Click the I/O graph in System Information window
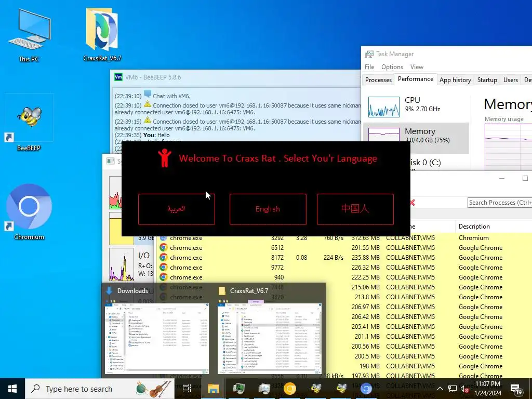This screenshot has height=399, width=532. click(122, 264)
